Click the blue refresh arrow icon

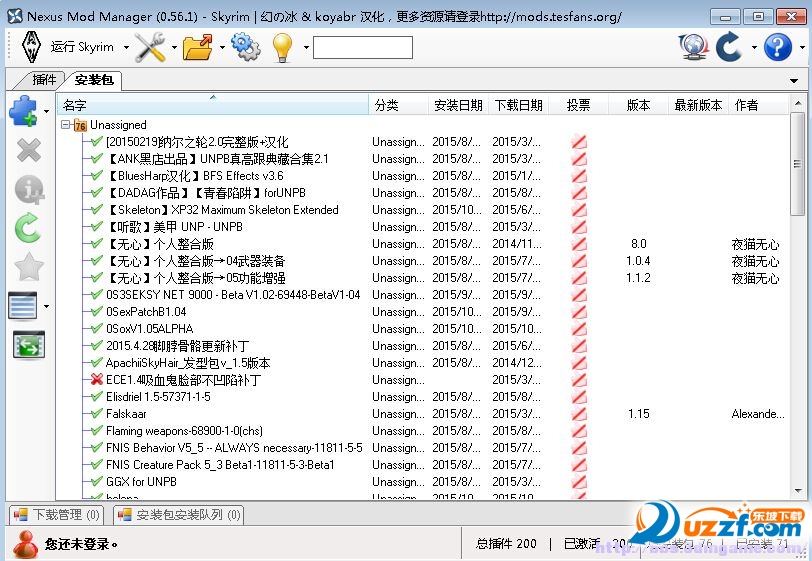(729, 47)
